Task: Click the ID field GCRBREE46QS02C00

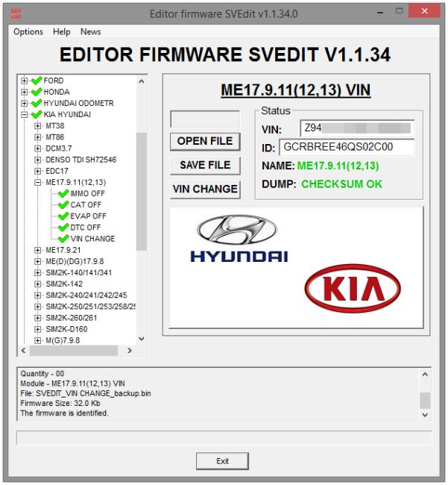Action: coord(347,147)
